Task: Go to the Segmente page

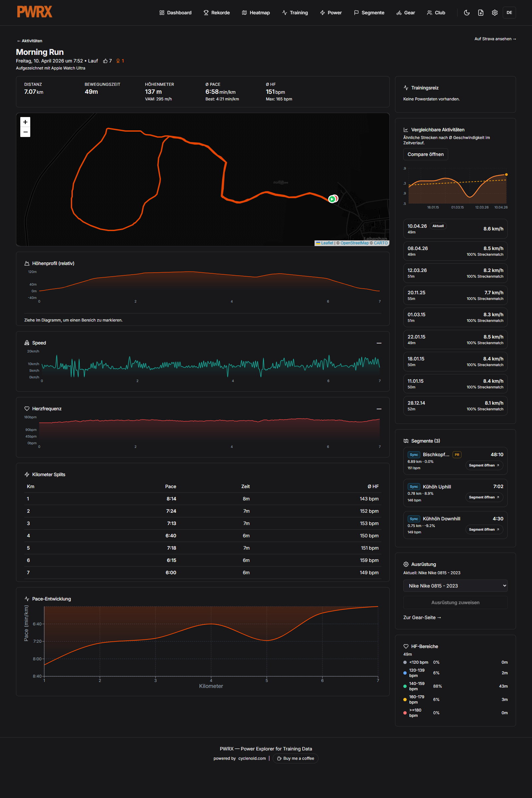Action: (x=369, y=13)
